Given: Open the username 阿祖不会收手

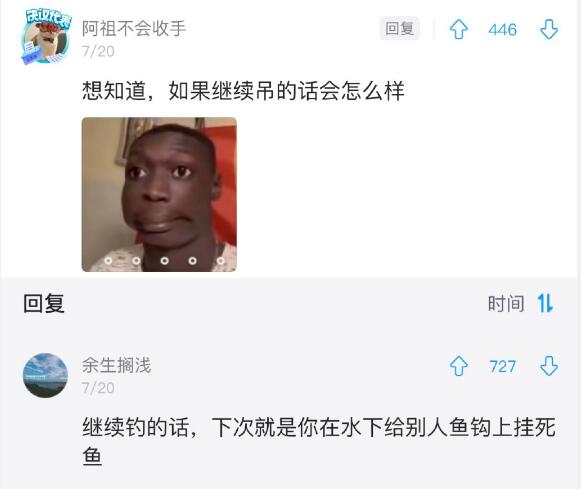Looking at the screenshot, I should coord(134,29).
